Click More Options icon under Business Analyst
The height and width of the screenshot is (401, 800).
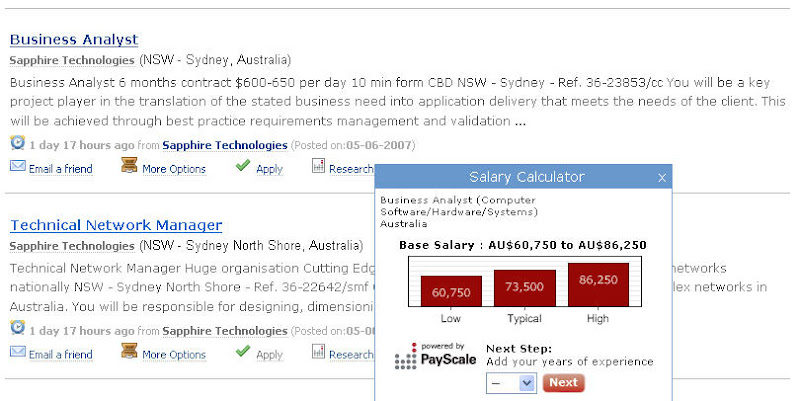(x=129, y=167)
